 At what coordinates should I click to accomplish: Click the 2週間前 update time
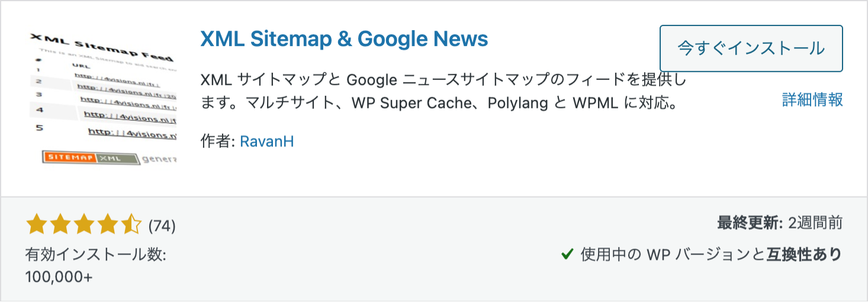[x=815, y=223]
